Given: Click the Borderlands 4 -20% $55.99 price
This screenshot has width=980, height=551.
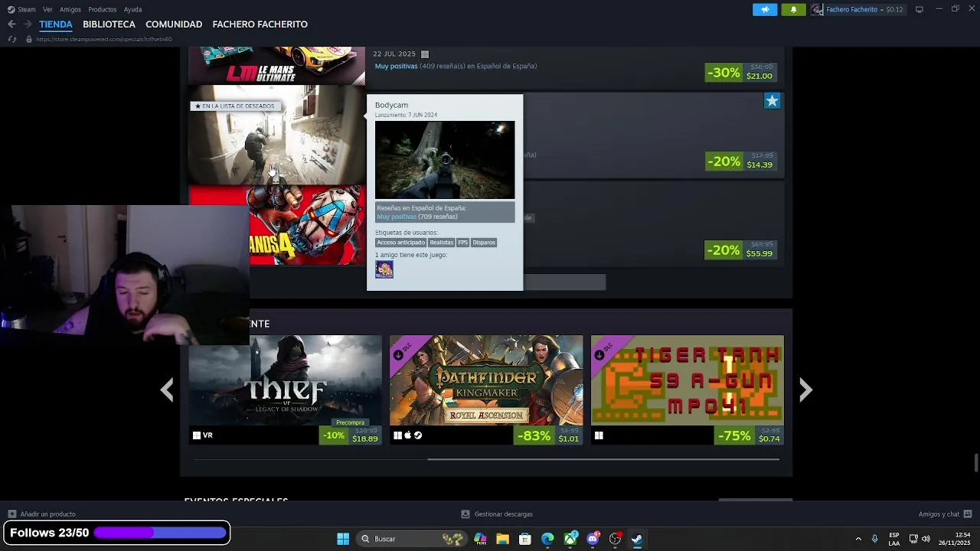Looking at the screenshot, I should (741, 250).
